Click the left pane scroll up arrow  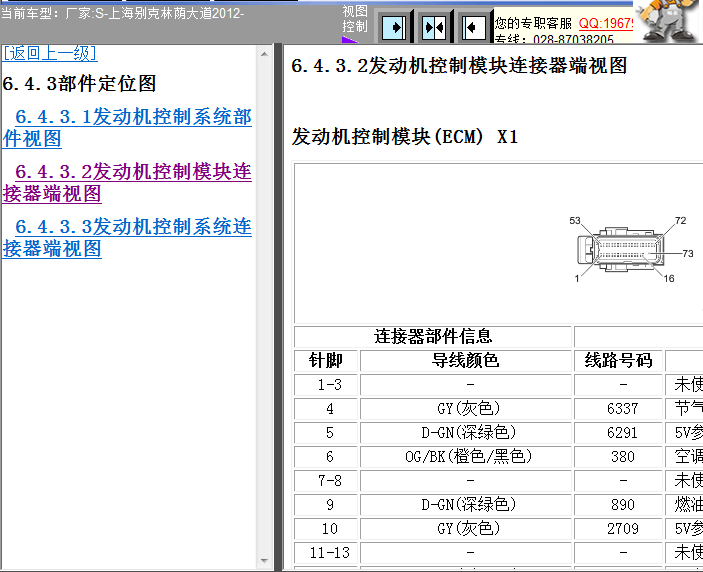(x=264, y=54)
